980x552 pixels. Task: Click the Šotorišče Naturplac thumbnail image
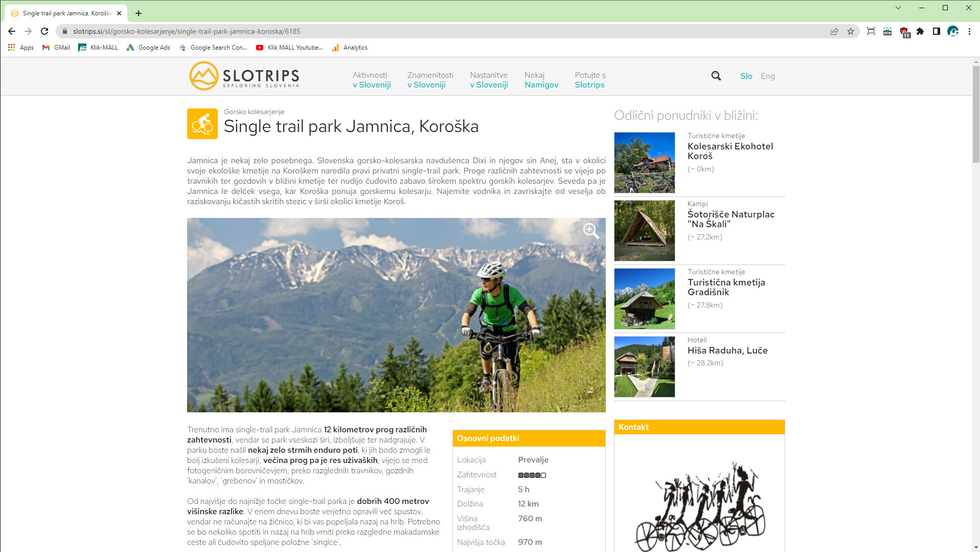(644, 231)
